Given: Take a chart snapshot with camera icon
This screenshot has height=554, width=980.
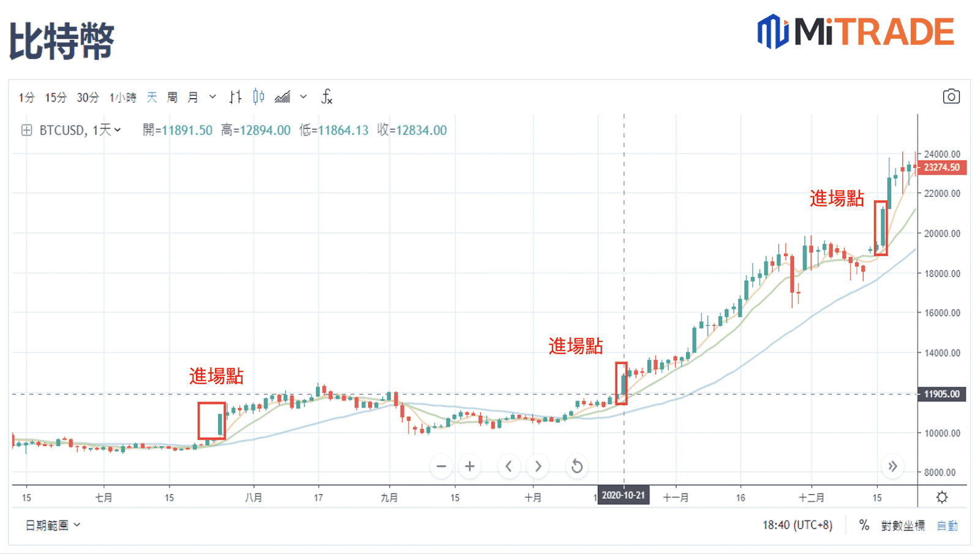Looking at the screenshot, I should (951, 97).
